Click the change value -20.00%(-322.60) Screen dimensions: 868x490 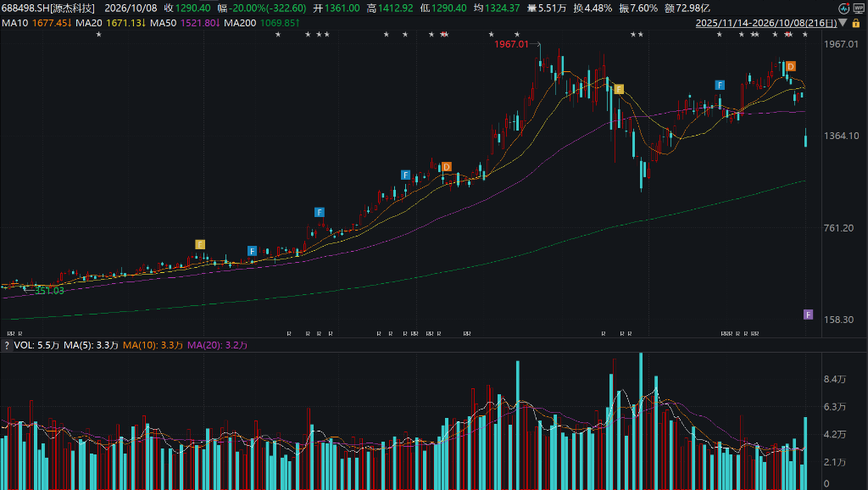[x=269, y=8]
